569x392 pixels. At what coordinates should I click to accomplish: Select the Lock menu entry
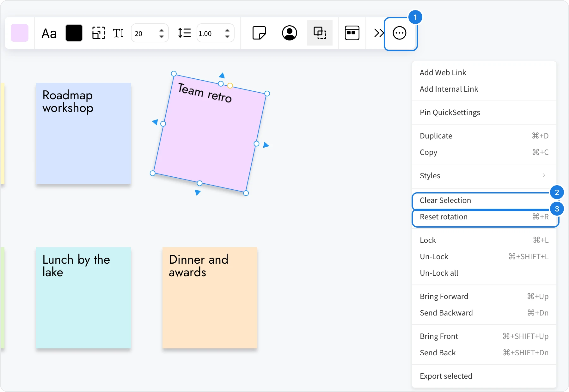point(484,240)
